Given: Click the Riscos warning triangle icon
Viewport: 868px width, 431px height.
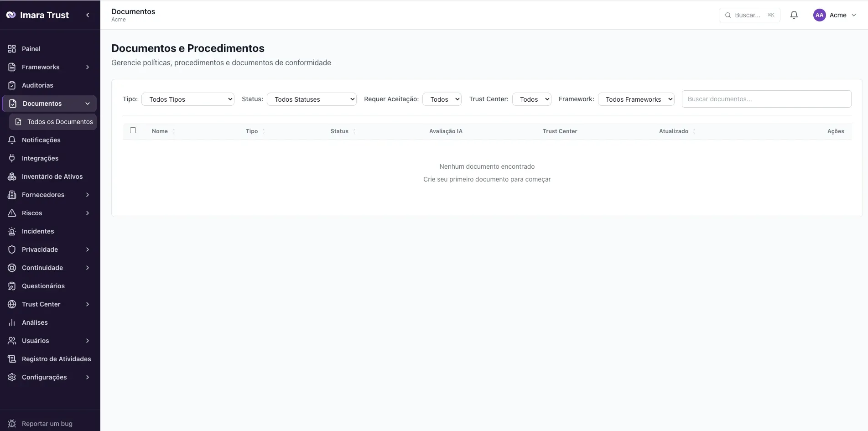Looking at the screenshot, I should point(12,213).
